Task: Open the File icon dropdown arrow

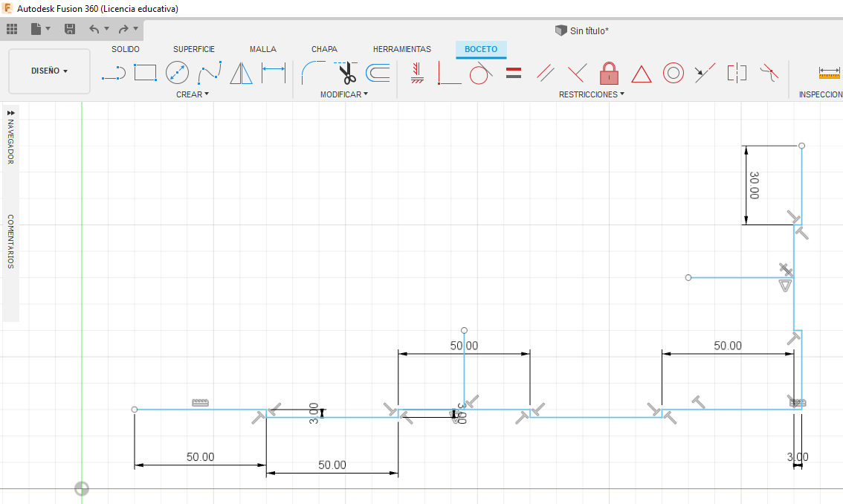Action: pos(48,28)
